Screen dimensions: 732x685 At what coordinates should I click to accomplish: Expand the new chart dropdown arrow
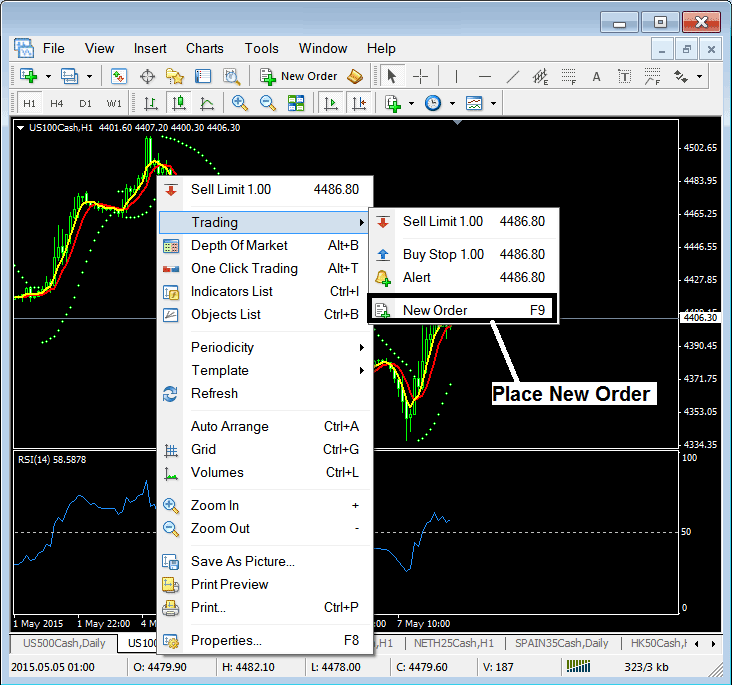(48, 76)
